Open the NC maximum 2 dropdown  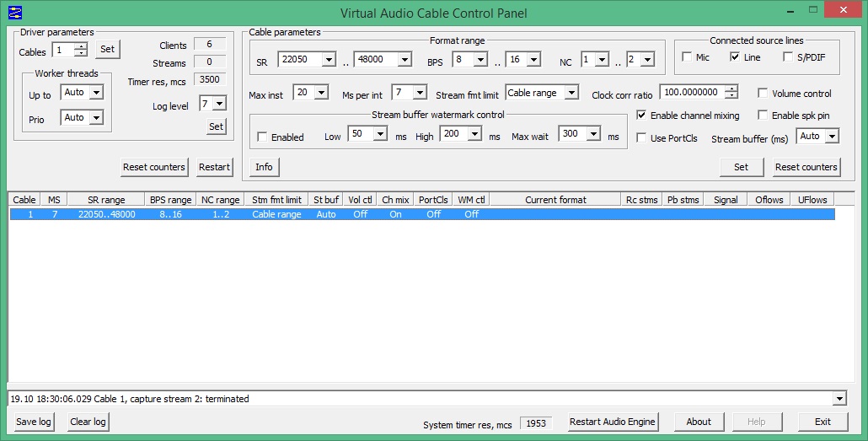(x=648, y=59)
